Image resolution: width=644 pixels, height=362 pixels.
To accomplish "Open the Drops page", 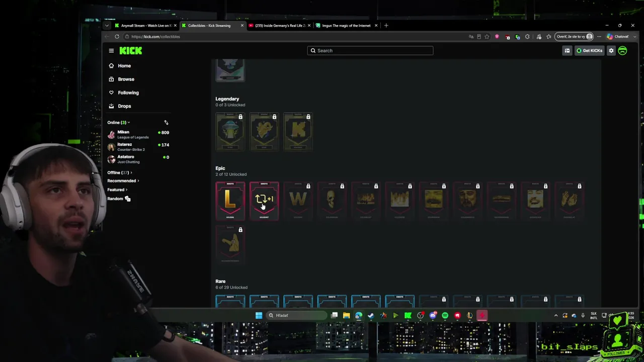I will 120,106.
